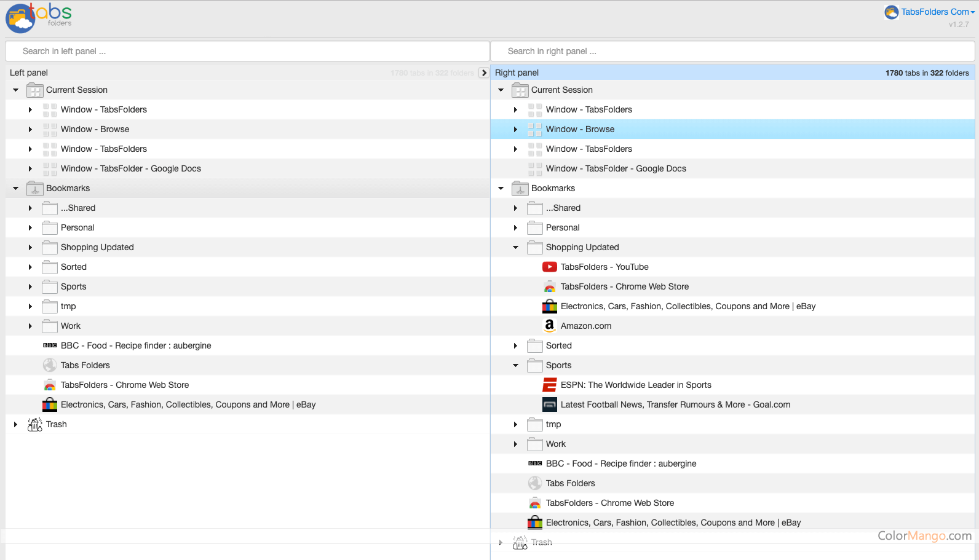Screen dimensions: 979x560
Task: Expand the Personal folder in left panel
Action: [30, 227]
